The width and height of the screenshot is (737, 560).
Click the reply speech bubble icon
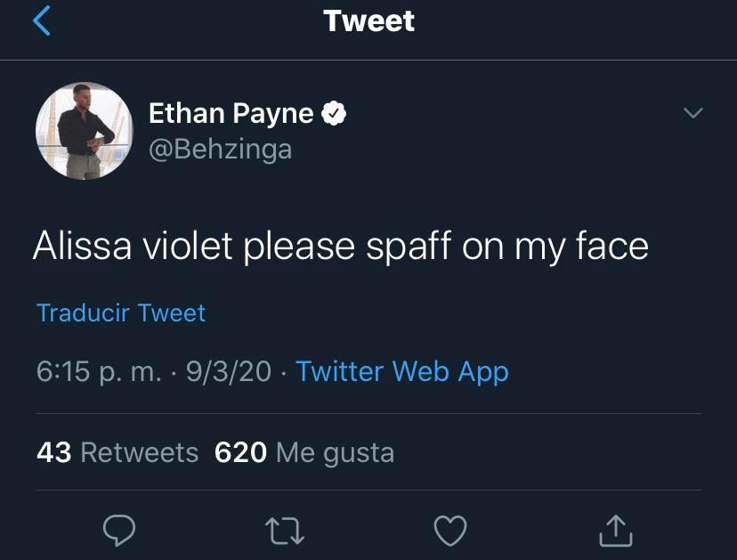click(119, 531)
